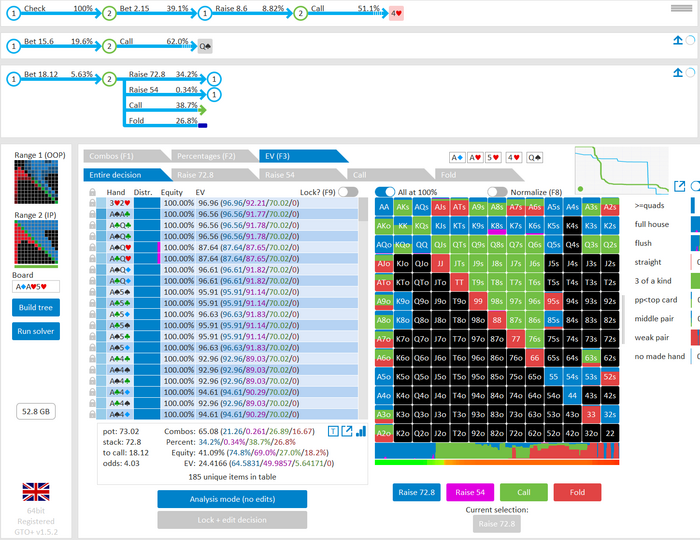Switch to the Percentages (F2) tab

[205, 156]
